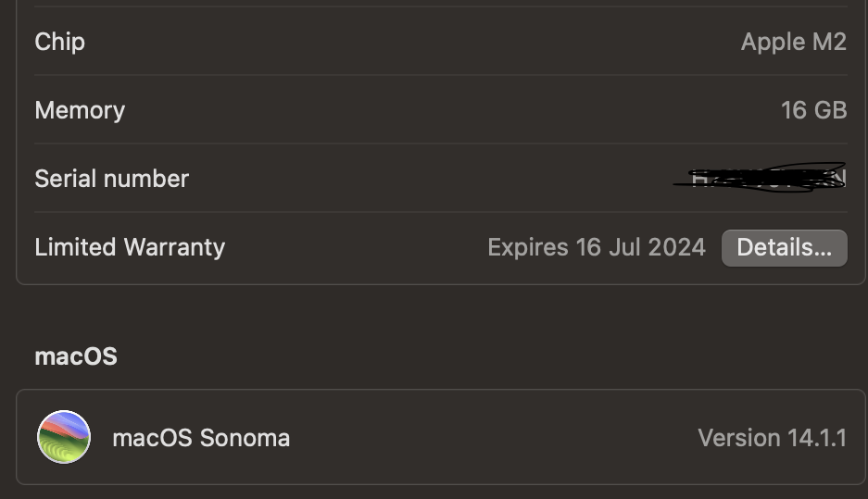Image resolution: width=868 pixels, height=499 pixels.
Task: Select the 16 GB memory value
Action: click(x=813, y=110)
